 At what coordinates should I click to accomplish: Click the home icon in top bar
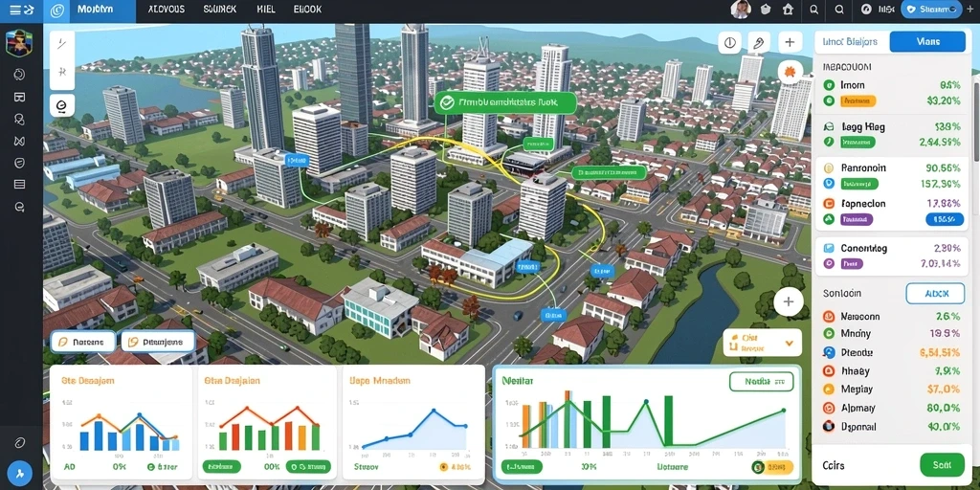[x=789, y=10]
